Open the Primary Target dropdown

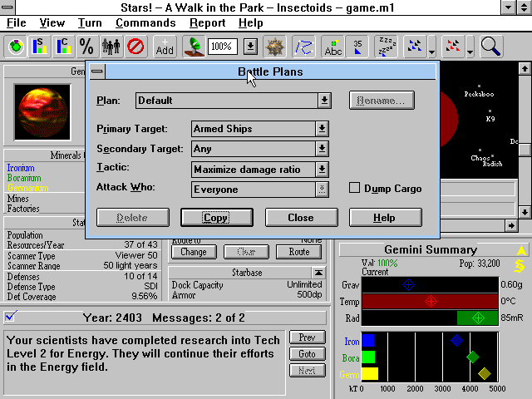click(322, 129)
